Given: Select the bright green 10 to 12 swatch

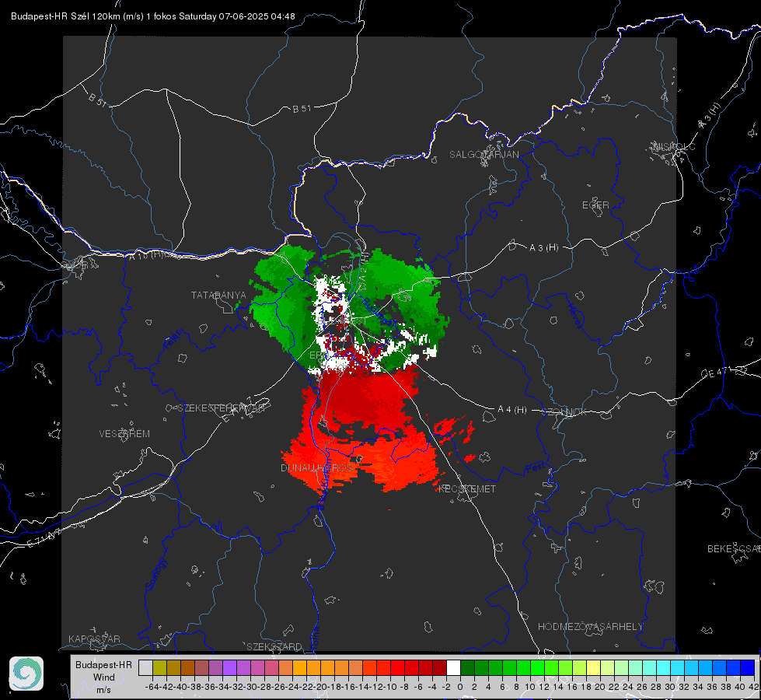Looking at the screenshot, I should coord(537,667).
